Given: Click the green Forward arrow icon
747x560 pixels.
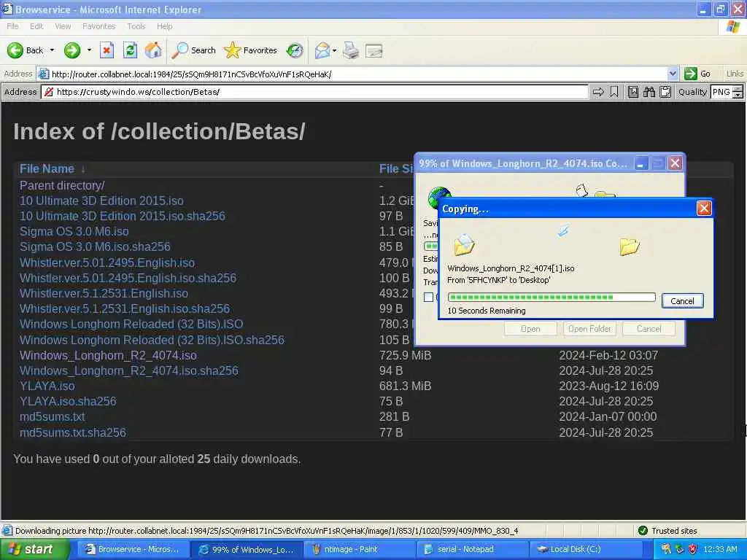Looking at the screenshot, I should pos(72,50).
